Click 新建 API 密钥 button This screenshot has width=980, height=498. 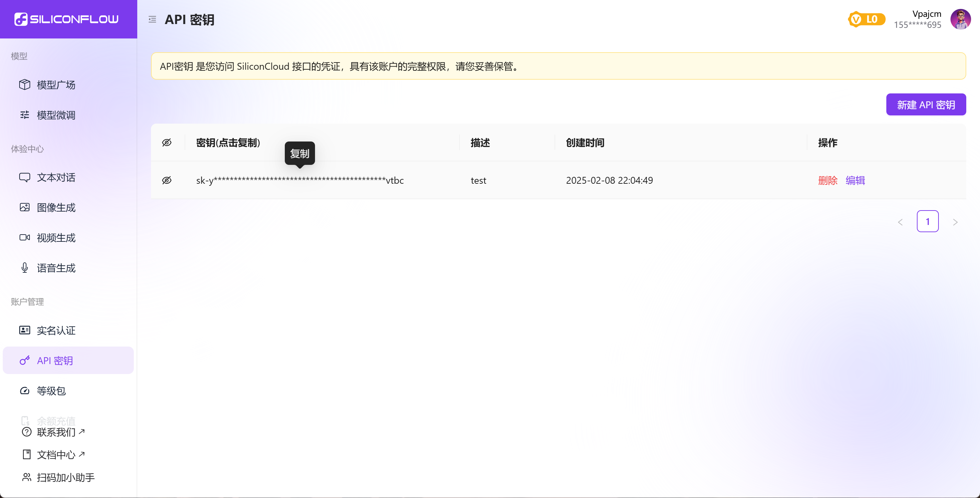pos(925,105)
